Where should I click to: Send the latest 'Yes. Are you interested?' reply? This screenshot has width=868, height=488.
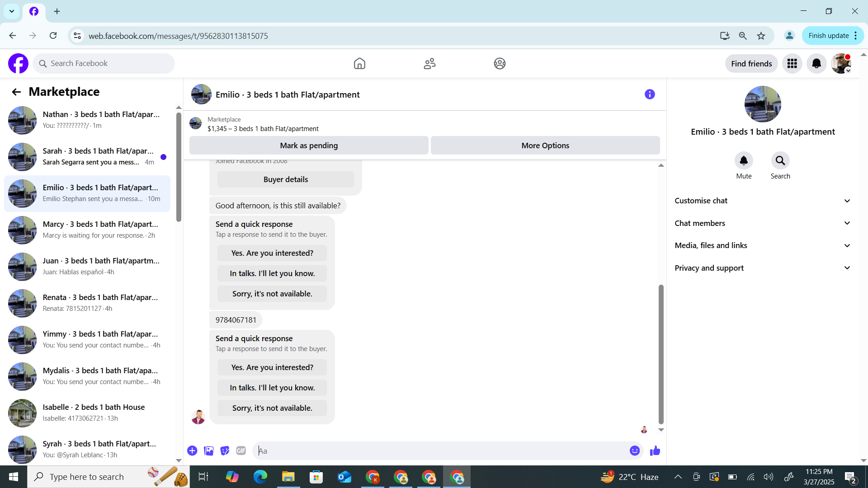click(x=272, y=367)
